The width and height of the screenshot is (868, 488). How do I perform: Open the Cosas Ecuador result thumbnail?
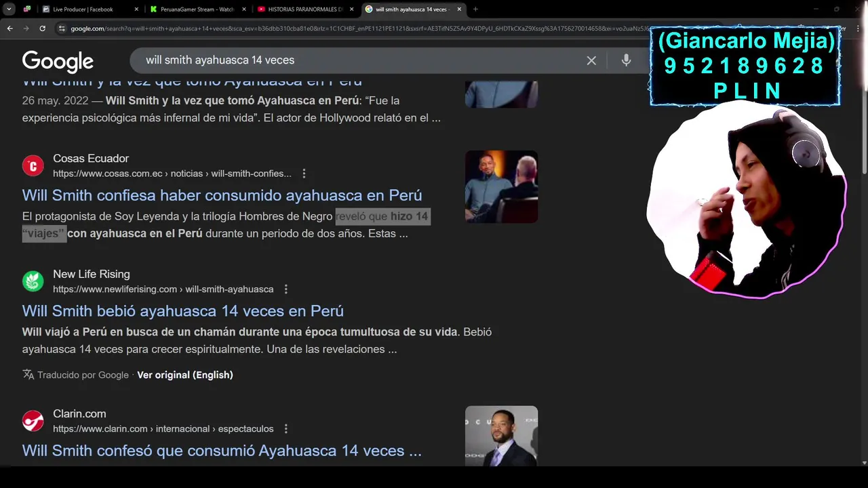(501, 186)
